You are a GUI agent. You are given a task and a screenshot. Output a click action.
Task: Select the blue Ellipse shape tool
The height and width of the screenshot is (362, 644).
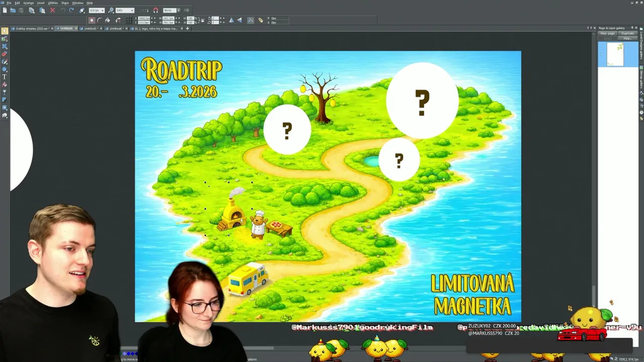(5, 69)
